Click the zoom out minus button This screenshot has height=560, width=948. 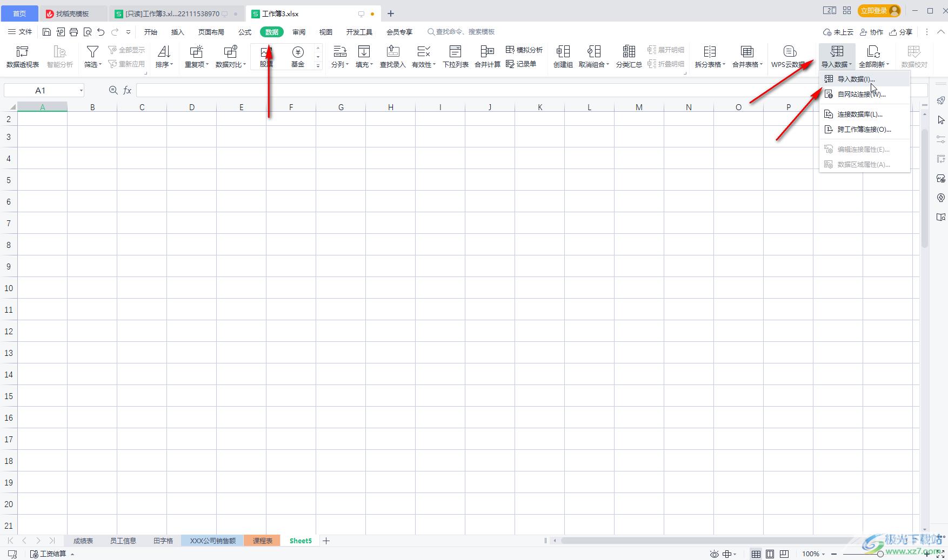point(834,554)
